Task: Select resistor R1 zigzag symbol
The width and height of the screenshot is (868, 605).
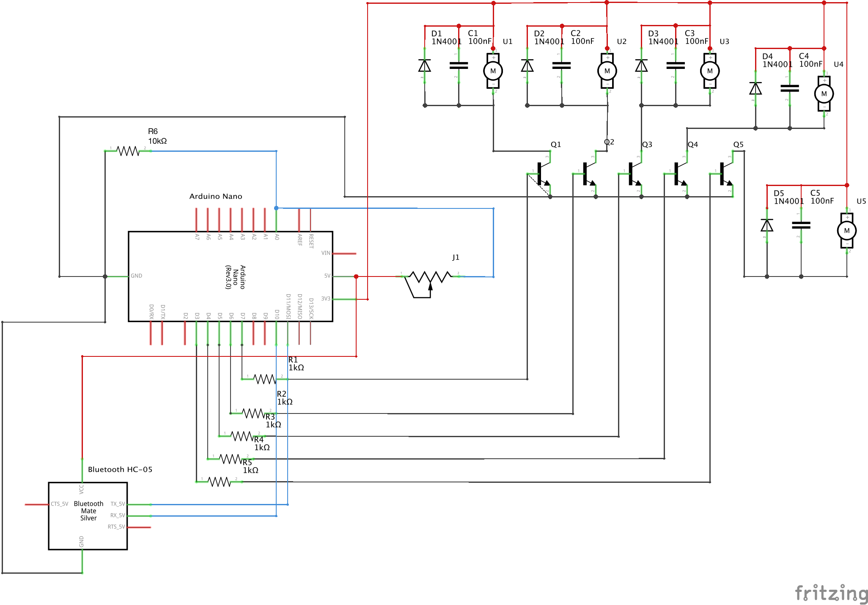Action: [x=265, y=379]
